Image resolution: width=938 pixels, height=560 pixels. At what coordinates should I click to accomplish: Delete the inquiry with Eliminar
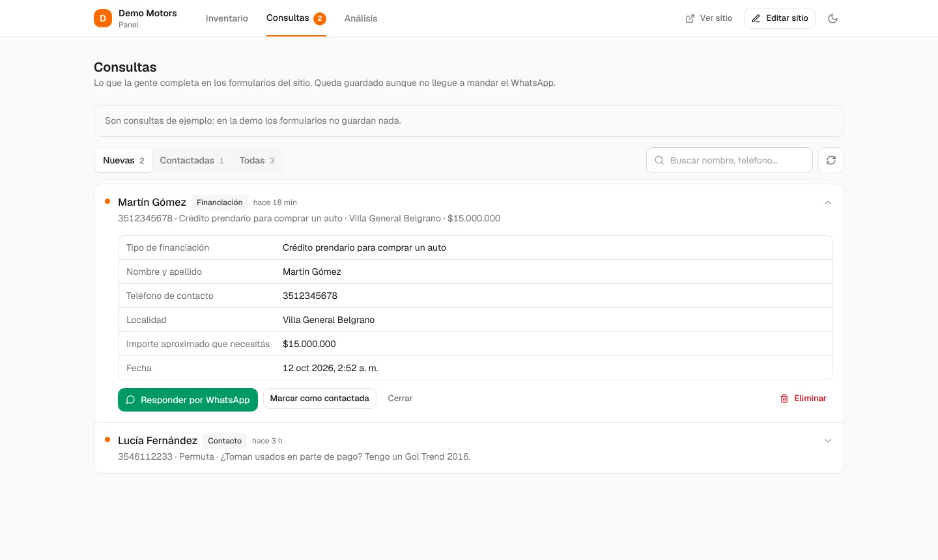pyautogui.click(x=803, y=399)
